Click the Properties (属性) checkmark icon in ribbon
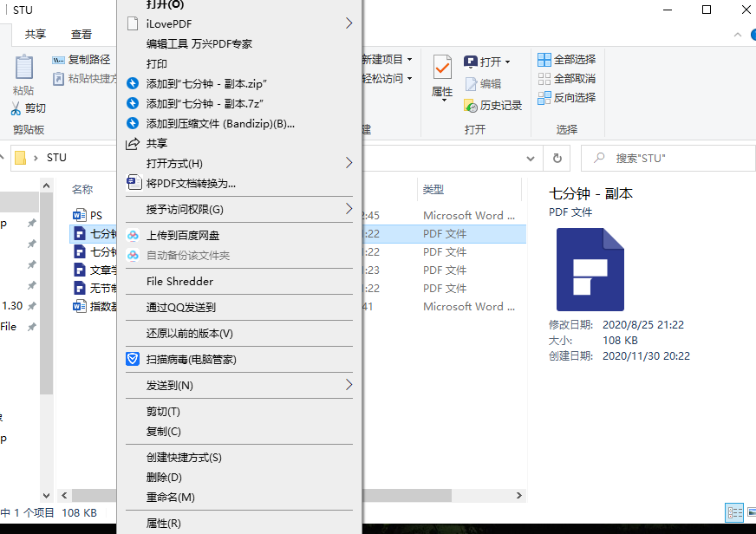756x534 pixels. 442,71
